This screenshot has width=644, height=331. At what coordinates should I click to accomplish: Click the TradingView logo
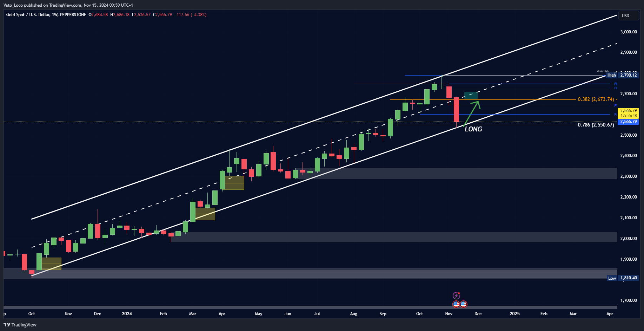(20, 325)
